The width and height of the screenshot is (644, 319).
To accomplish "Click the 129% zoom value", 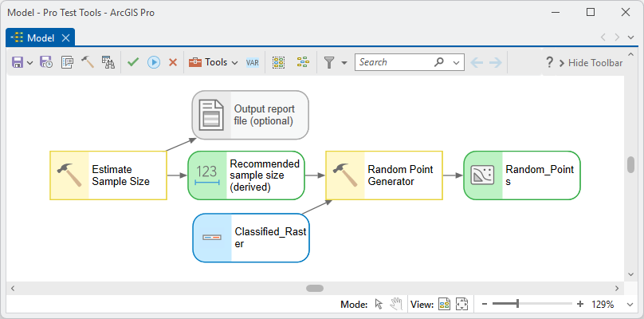I will pyautogui.click(x=603, y=305).
